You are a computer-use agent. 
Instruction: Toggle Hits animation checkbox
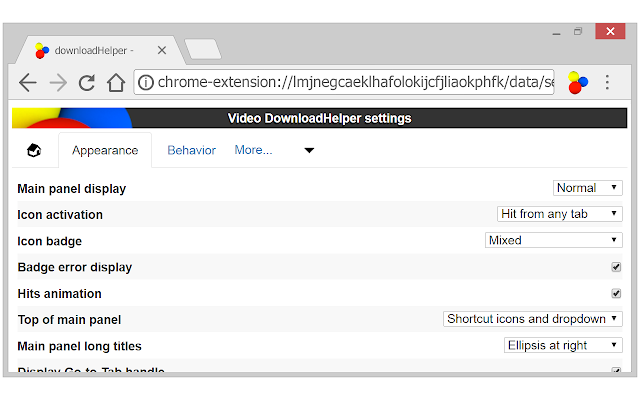(616, 293)
